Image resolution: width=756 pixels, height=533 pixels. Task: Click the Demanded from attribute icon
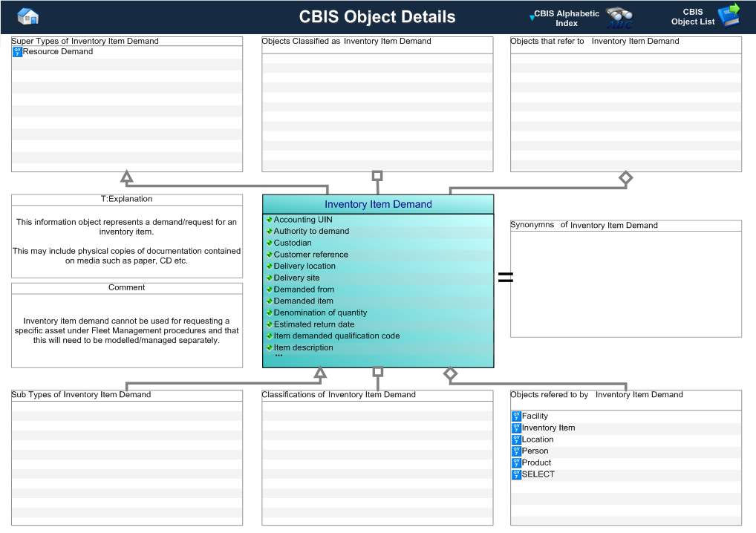coord(270,290)
